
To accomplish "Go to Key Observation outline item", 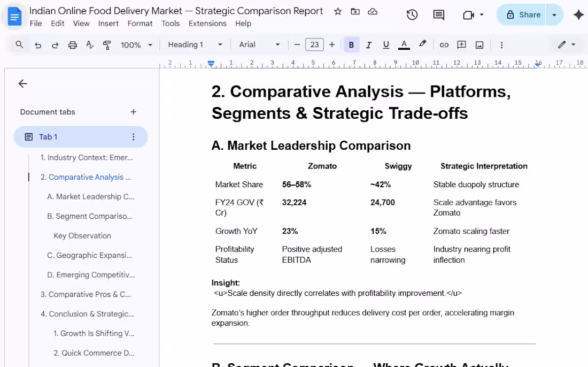I will click(x=82, y=235).
